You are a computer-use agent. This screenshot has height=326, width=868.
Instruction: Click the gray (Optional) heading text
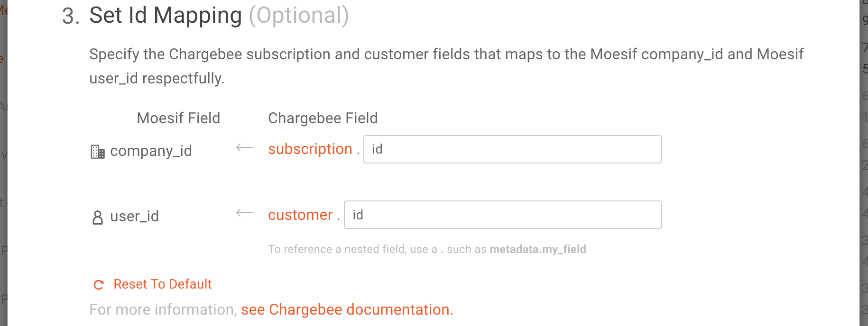[x=299, y=16]
